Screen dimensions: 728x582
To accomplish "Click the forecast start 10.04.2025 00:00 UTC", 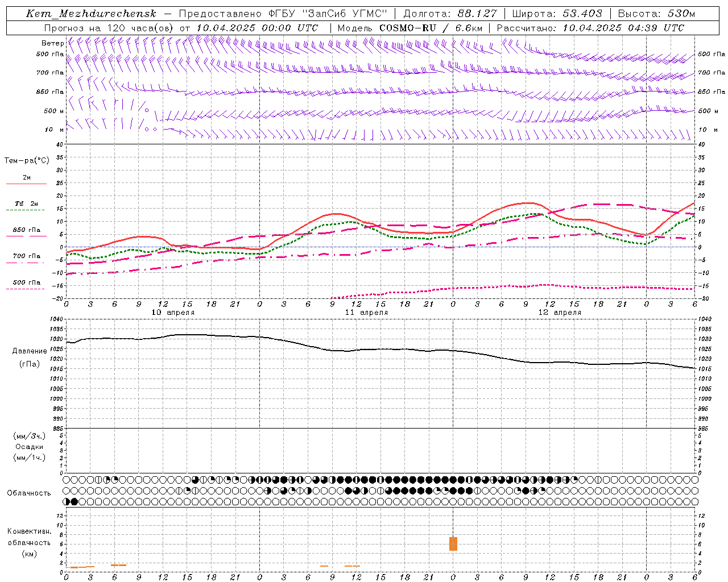I will [x=257, y=28].
